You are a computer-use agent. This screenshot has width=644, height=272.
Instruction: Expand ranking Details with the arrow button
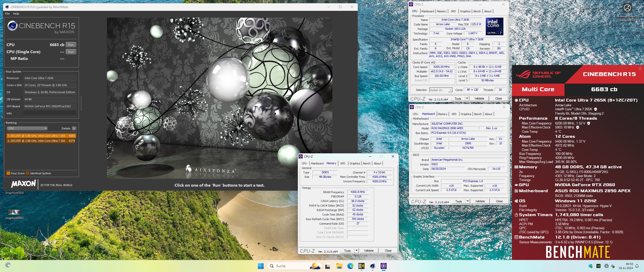74,128
